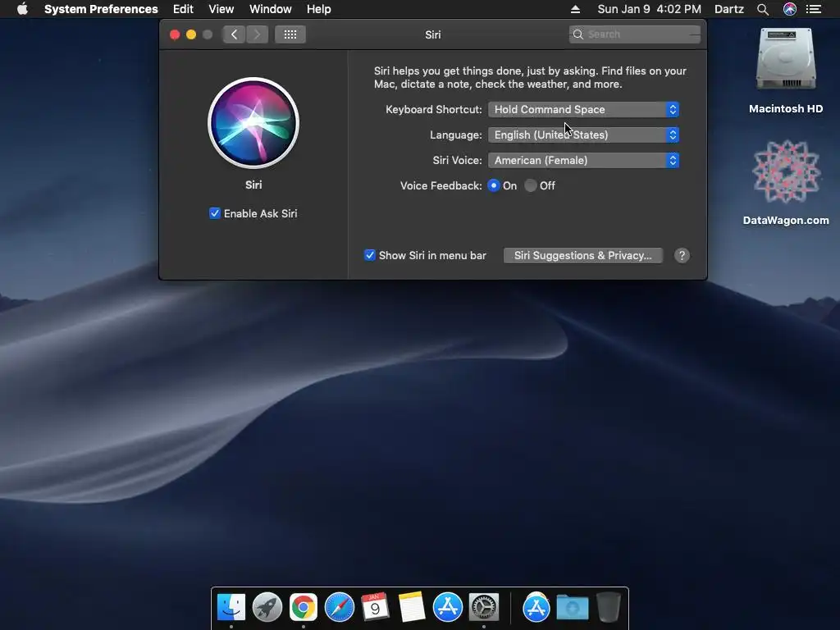
Task: Close the Siri preferences window
Action: tap(175, 34)
